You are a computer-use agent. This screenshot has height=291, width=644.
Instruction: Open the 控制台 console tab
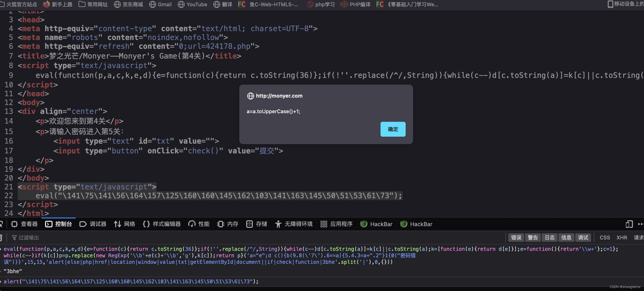[59, 224]
